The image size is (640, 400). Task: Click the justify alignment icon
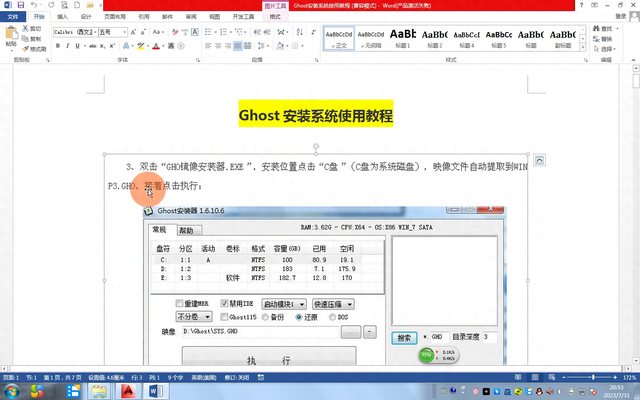[x=238, y=46]
